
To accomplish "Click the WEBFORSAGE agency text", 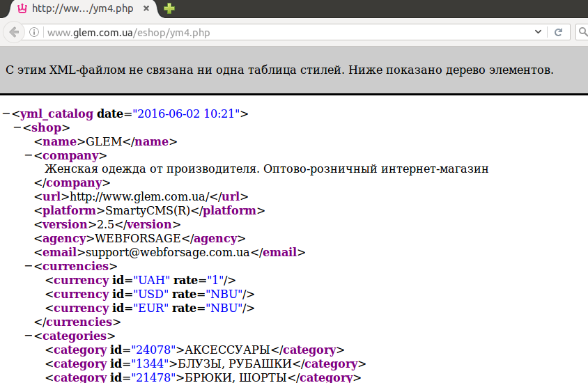I will coord(138,238).
